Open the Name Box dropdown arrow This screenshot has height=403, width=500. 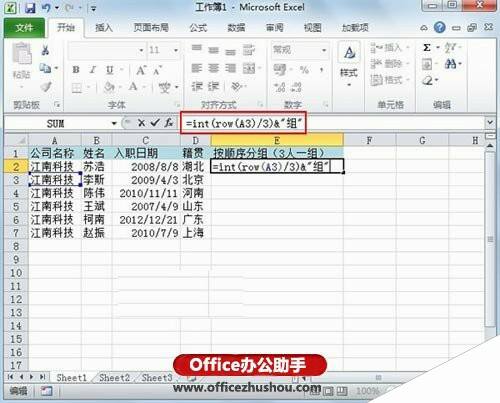114,123
